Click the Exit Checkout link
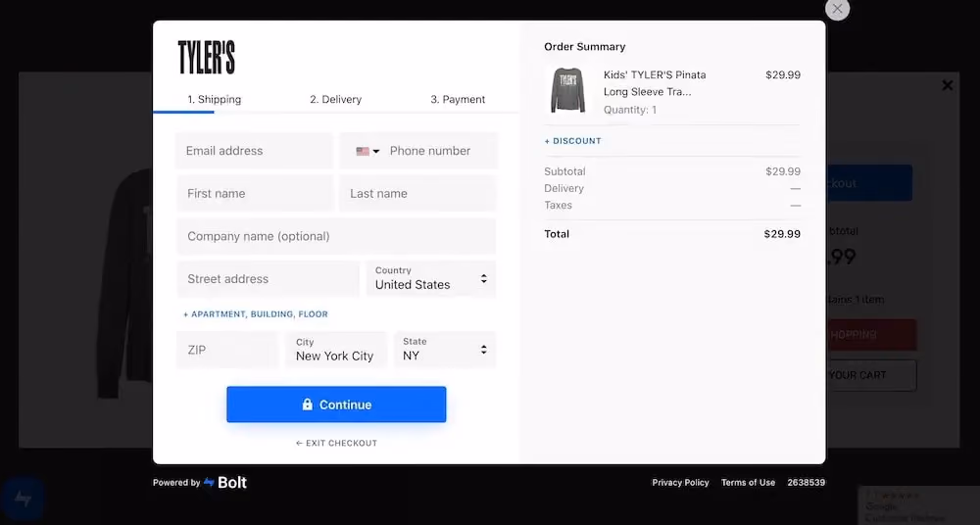 coord(336,443)
